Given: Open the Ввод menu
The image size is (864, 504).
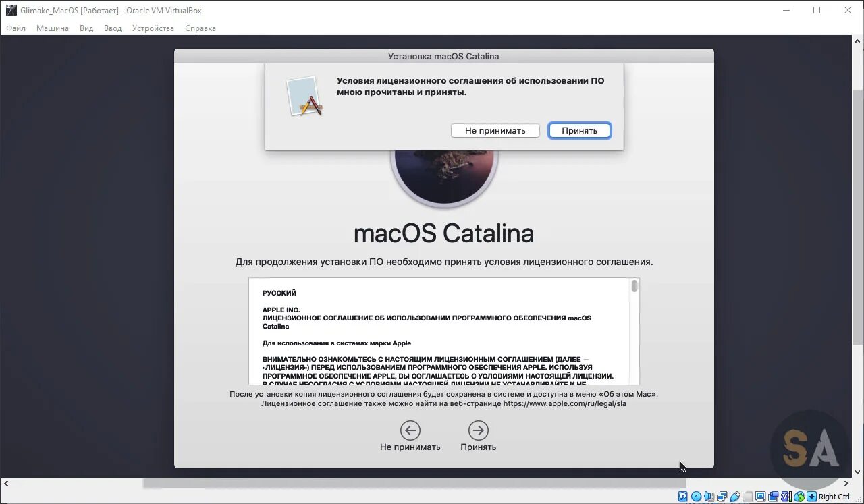Looking at the screenshot, I should [113, 28].
